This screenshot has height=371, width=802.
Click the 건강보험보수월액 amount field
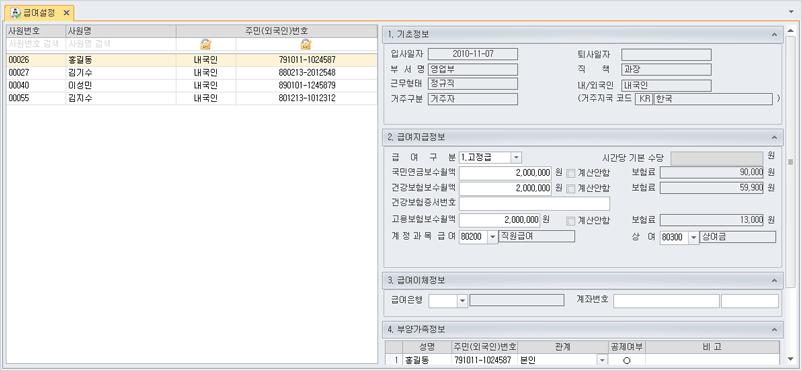pyautogui.click(x=505, y=188)
